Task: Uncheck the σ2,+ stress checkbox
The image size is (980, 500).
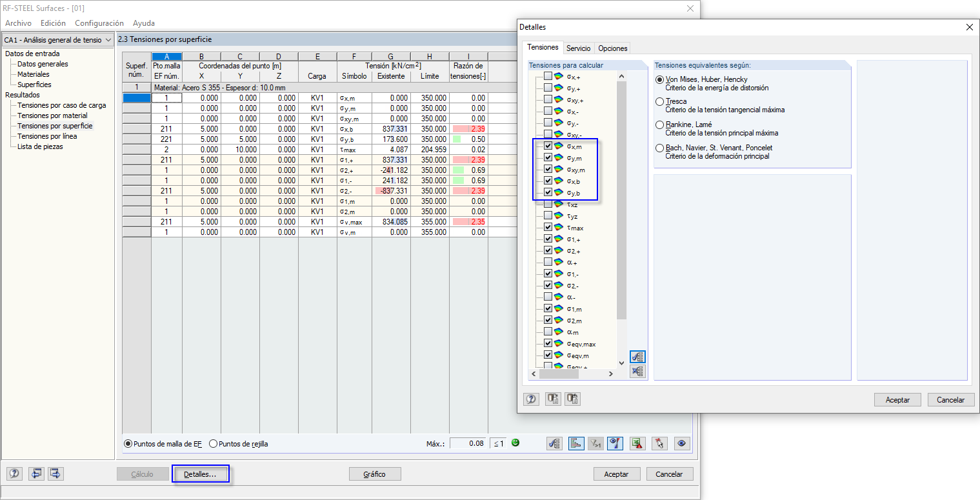Action: pyautogui.click(x=548, y=250)
